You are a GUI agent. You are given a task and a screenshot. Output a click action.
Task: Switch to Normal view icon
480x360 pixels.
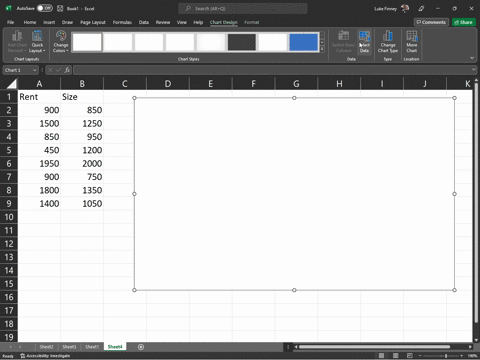point(381,356)
